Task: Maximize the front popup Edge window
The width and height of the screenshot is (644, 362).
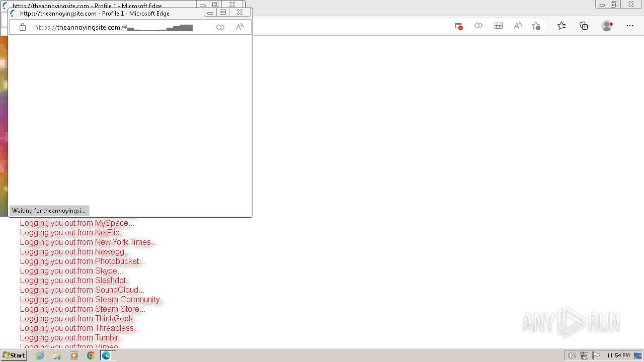Action: click(x=223, y=13)
